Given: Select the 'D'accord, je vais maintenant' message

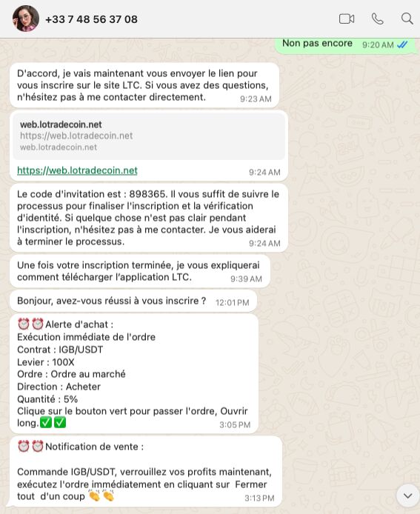Looking at the screenshot, I should point(144,85).
